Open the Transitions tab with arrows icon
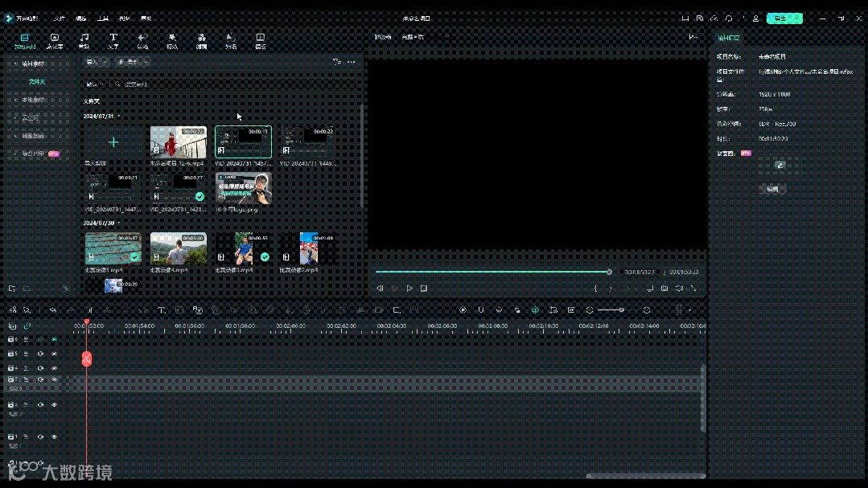 143,41
